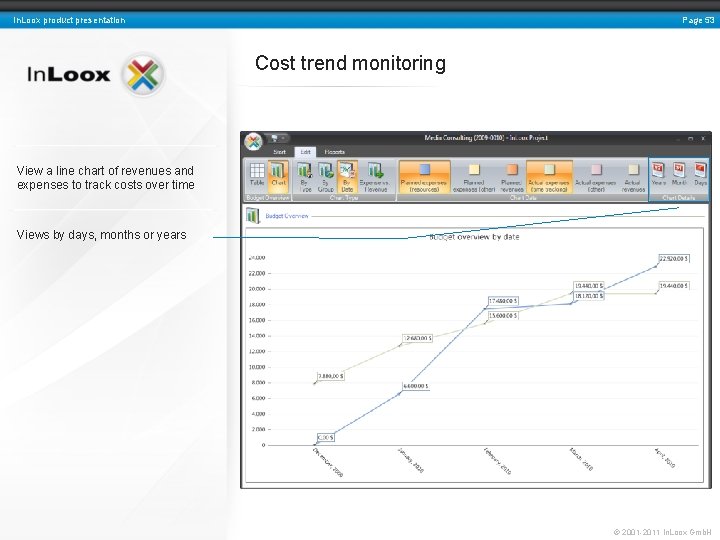Show chart details by Month

point(679,174)
